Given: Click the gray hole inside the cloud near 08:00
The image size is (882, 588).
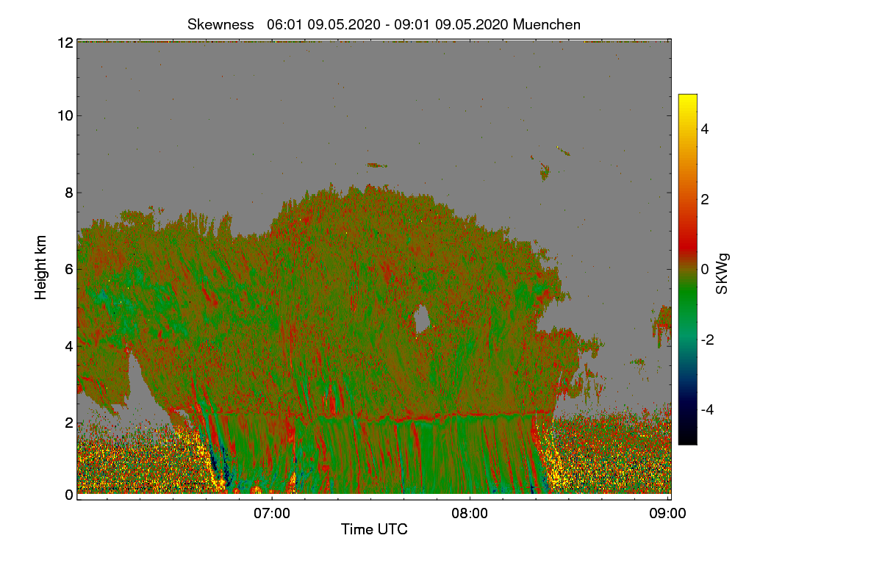Looking at the screenshot, I should point(422,319).
